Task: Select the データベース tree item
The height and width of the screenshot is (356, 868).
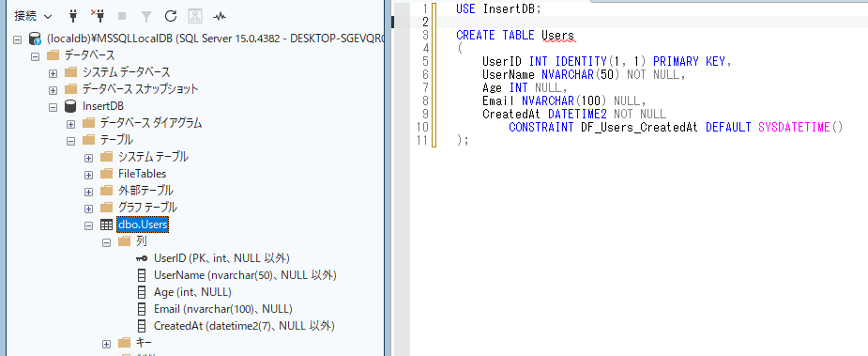Action: 90,55
